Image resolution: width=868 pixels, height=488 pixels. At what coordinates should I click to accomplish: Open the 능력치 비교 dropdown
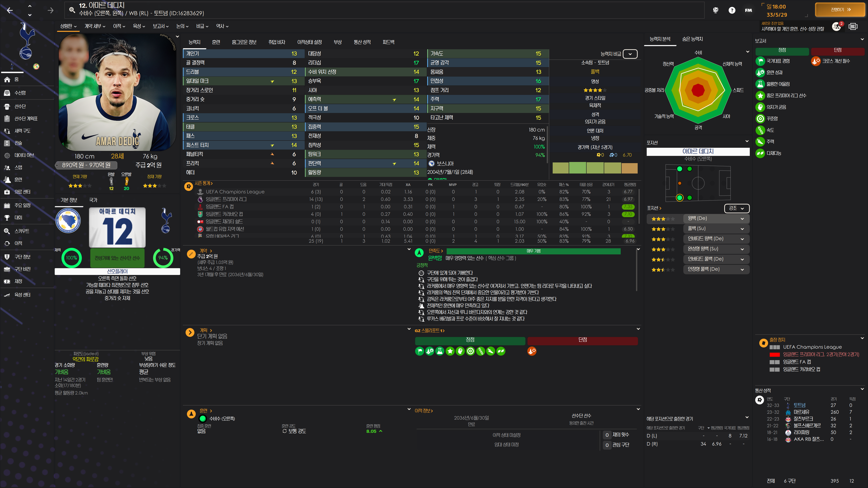(x=630, y=54)
